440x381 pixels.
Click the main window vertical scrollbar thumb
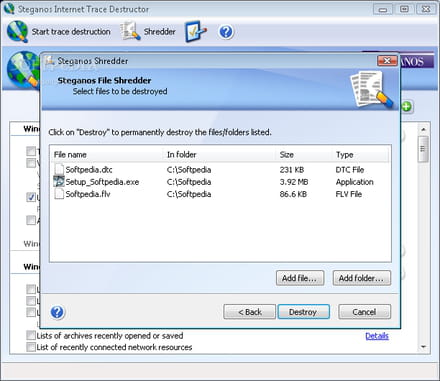(x=423, y=149)
